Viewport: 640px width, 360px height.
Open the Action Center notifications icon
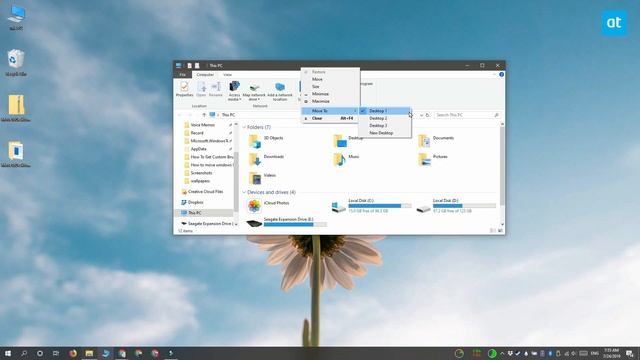click(x=630, y=353)
